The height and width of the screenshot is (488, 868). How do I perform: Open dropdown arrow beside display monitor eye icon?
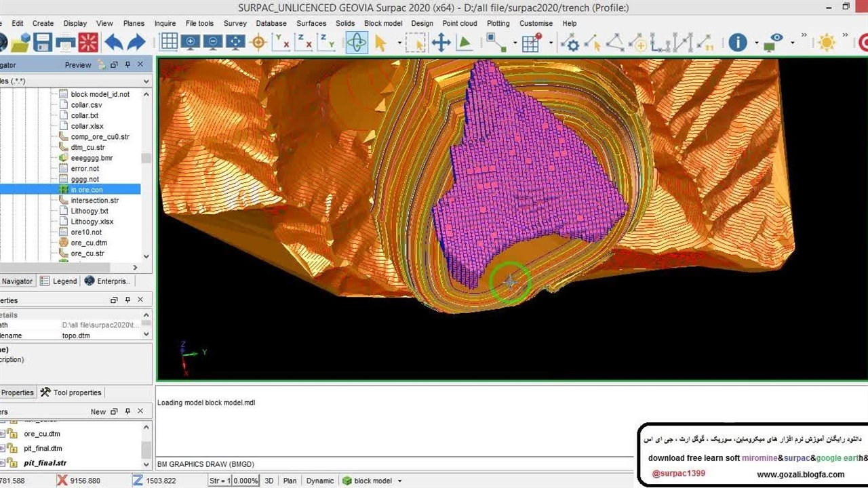pyautogui.click(x=792, y=43)
